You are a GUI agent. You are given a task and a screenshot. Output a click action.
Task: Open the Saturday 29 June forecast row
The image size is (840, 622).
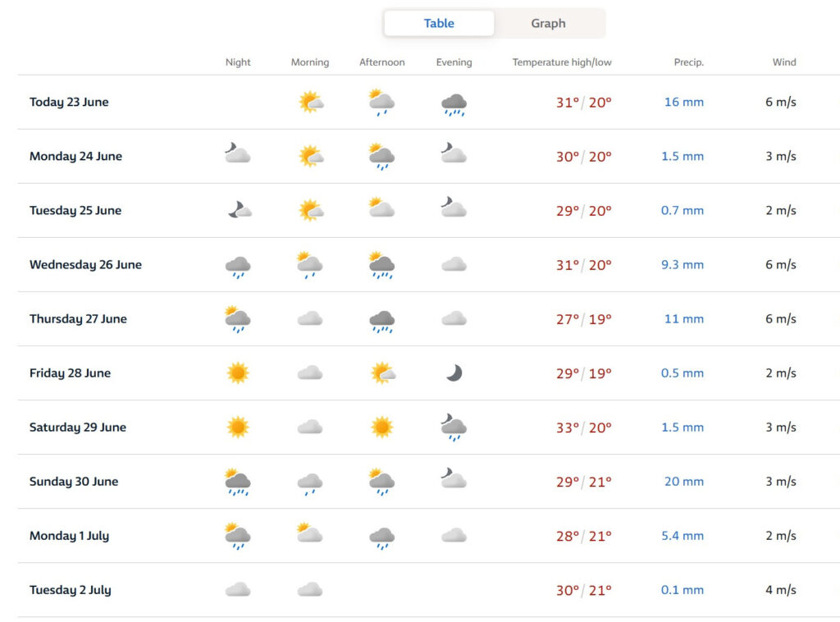[x=77, y=428]
